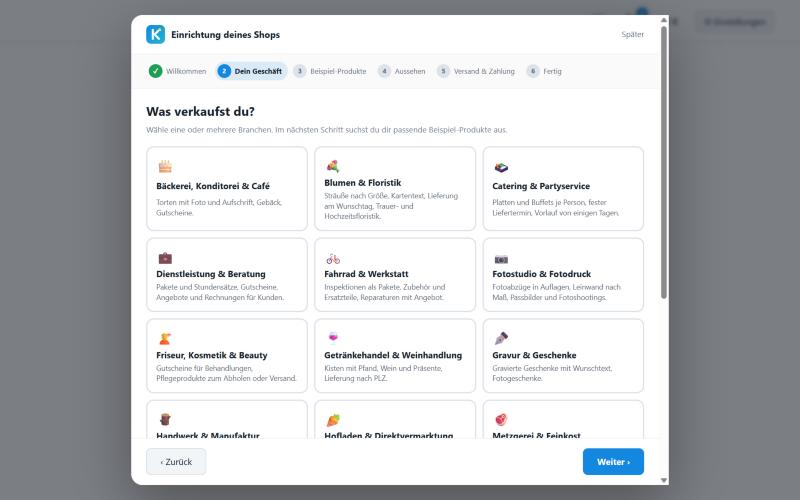This screenshot has width=800, height=500.
Task: Click the Zurück button
Action: click(x=176, y=462)
